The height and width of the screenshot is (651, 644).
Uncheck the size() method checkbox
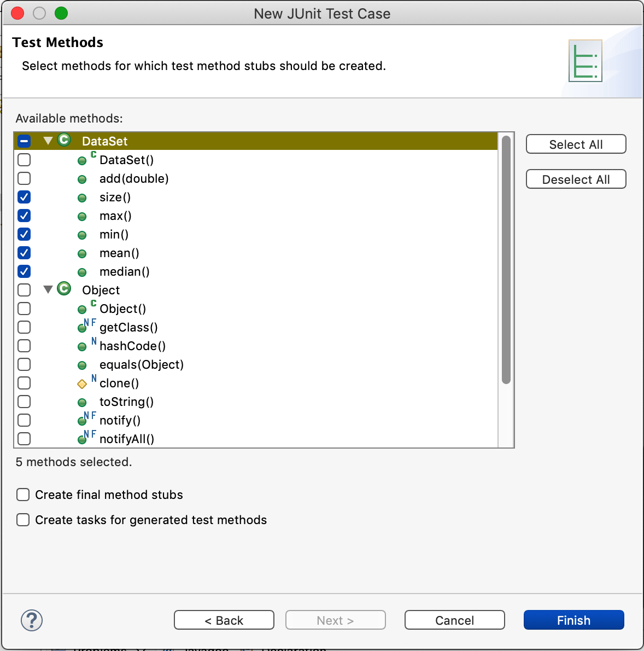(x=24, y=197)
